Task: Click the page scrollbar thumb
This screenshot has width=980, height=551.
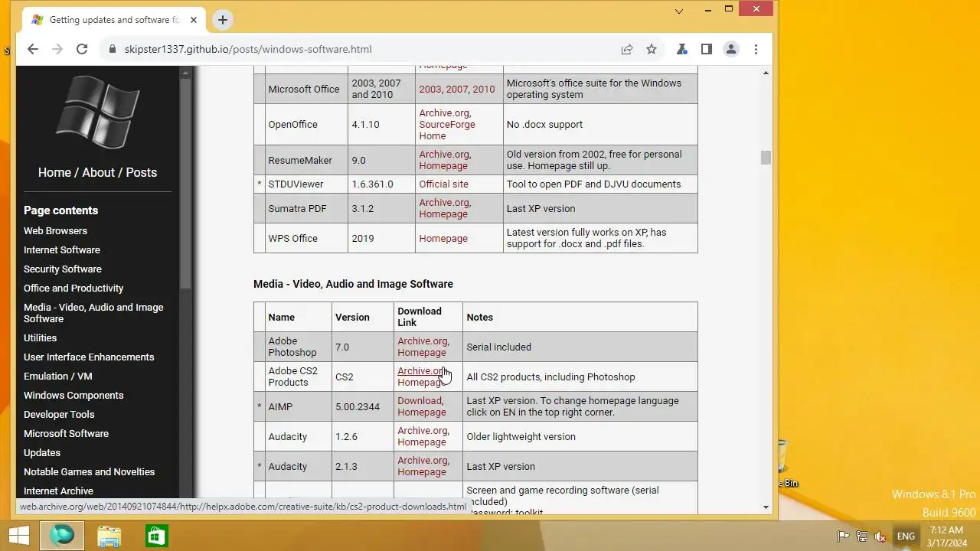Action: (766, 158)
